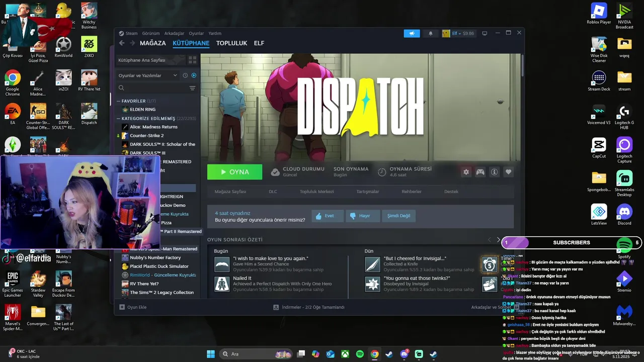Open EA desktop icon
644x362 pixels.
click(13, 114)
